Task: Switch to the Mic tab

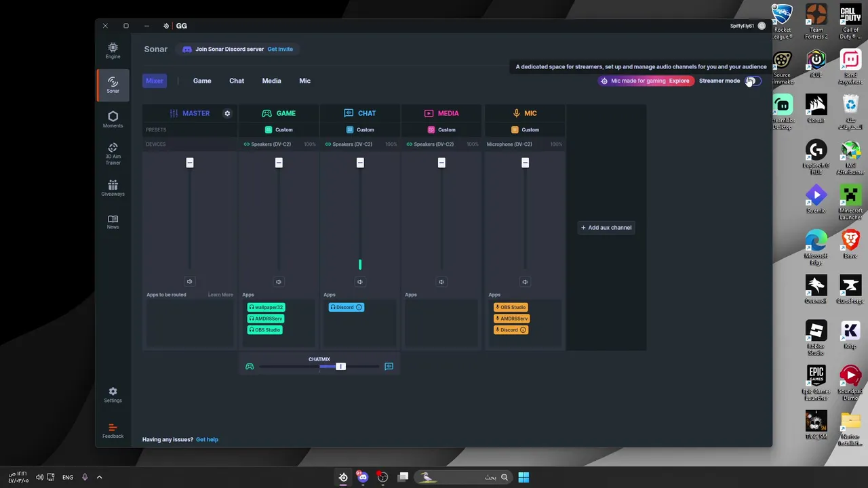Action: (x=304, y=81)
